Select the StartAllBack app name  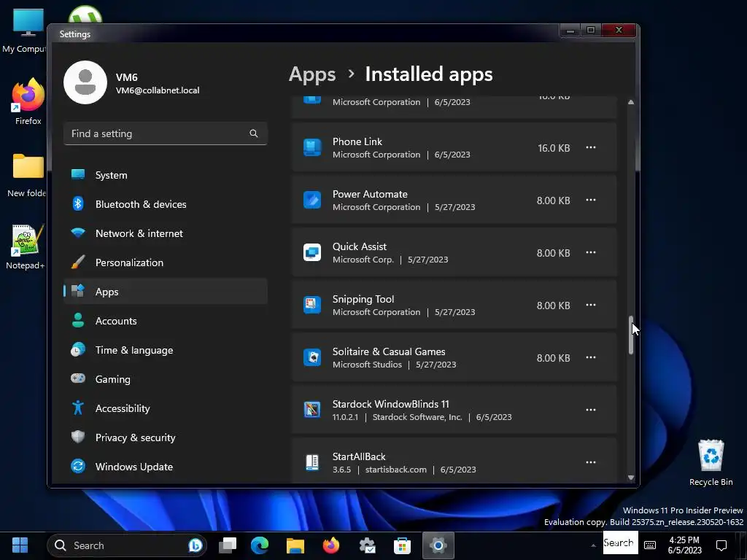[x=359, y=456]
